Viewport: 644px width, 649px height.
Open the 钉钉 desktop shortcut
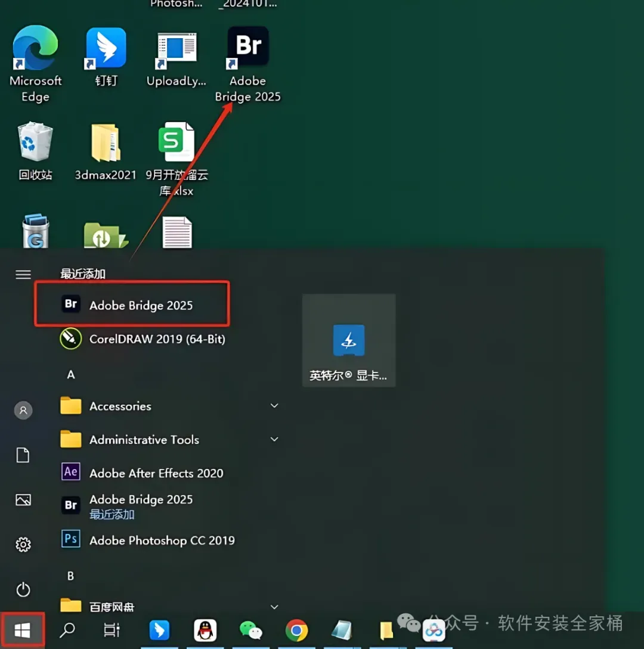(x=106, y=56)
